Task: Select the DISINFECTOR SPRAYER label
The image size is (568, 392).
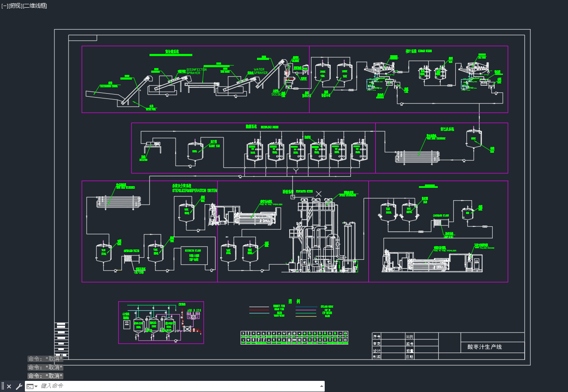Action: tap(197, 71)
